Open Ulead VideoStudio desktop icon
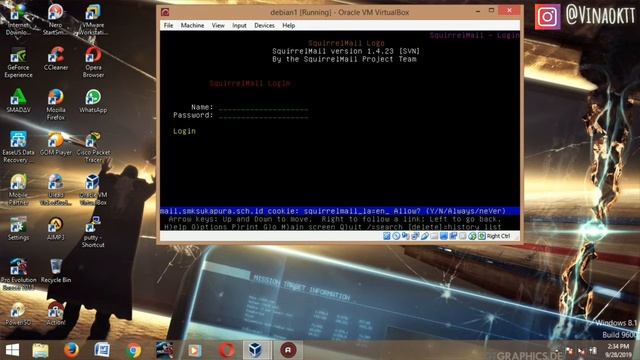 pyautogui.click(x=56, y=189)
